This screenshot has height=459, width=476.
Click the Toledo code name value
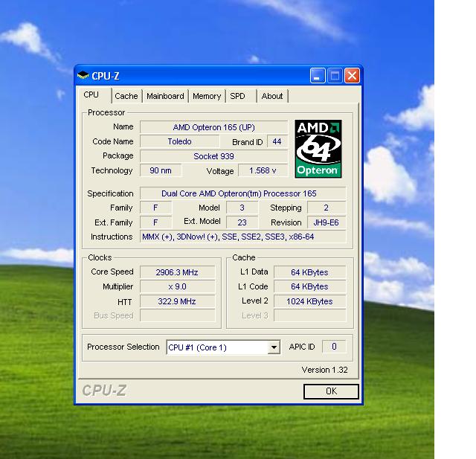pyautogui.click(x=180, y=141)
